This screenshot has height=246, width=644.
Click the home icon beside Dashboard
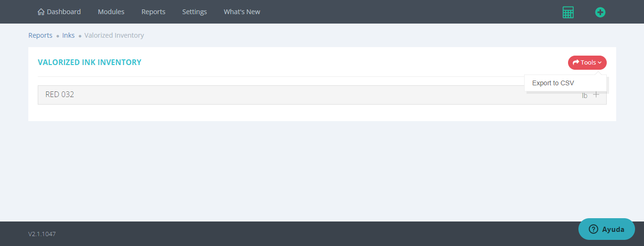(41, 12)
